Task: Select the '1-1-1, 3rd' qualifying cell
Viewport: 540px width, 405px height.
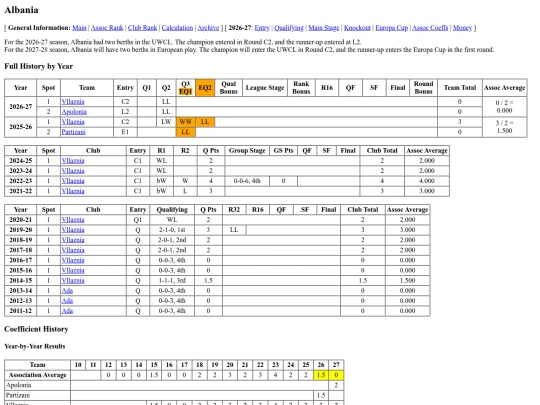Action: pos(172,281)
